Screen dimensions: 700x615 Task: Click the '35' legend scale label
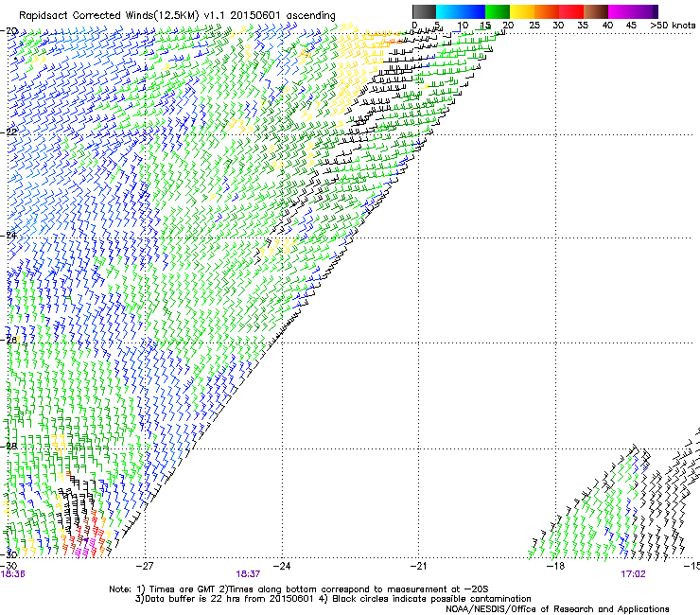pos(583,26)
